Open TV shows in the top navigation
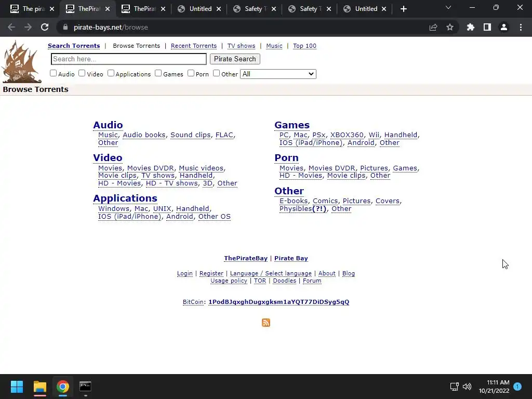This screenshot has height=399, width=532. pos(241,46)
